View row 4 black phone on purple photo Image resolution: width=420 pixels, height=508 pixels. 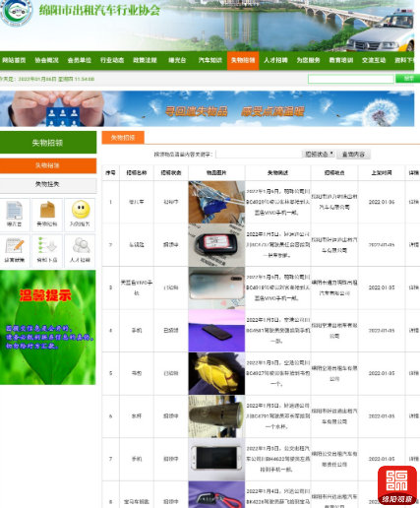coord(216,331)
